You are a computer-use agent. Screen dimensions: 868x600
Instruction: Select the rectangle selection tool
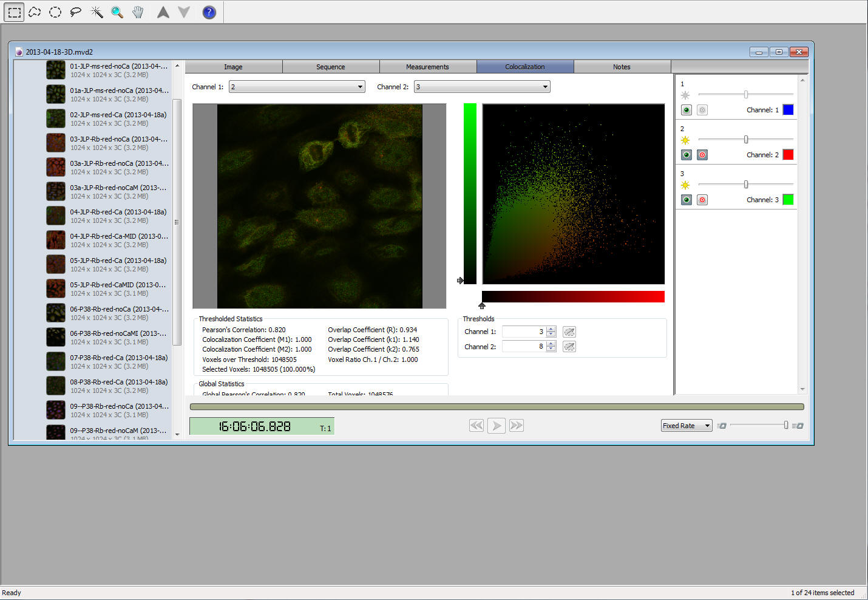[15, 12]
